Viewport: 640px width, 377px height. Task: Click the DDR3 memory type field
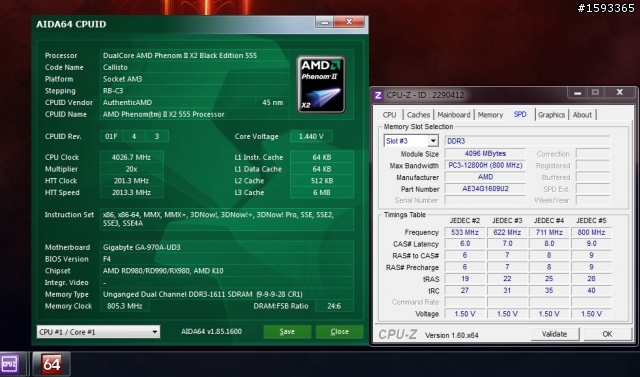point(527,141)
